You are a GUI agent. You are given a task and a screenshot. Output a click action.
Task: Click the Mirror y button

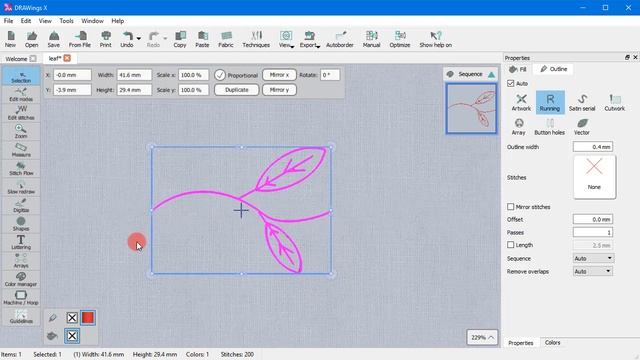click(x=279, y=90)
